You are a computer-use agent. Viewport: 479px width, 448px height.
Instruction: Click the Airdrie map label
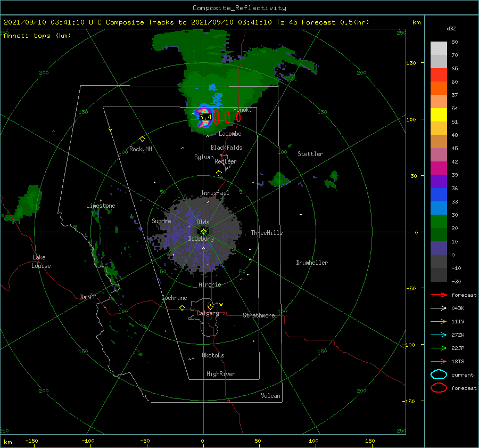tap(210, 284)
